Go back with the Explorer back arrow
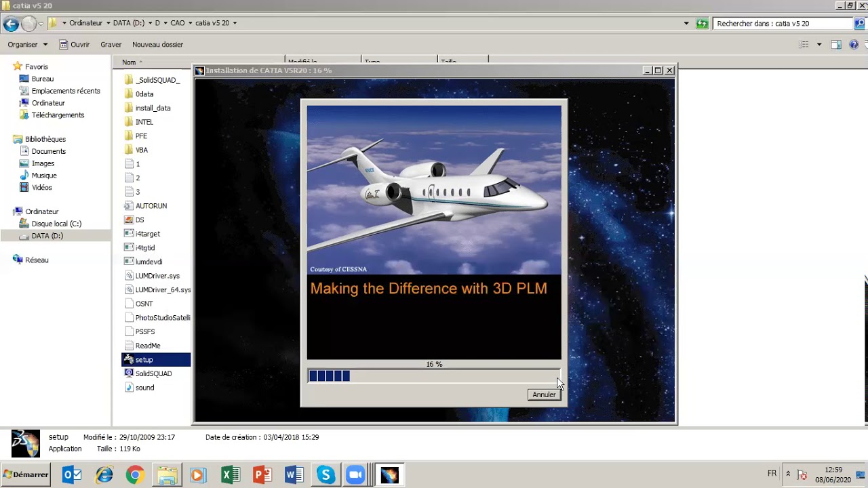Viewport: 868px width, 488px height. point(11,24)
